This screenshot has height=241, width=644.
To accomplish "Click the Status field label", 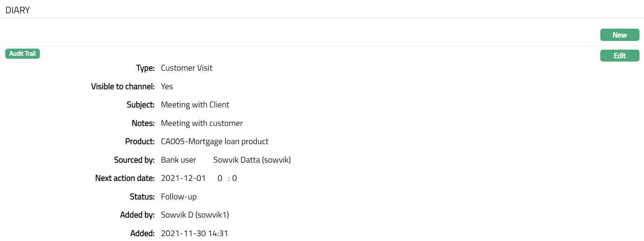I will pos(142,197).
